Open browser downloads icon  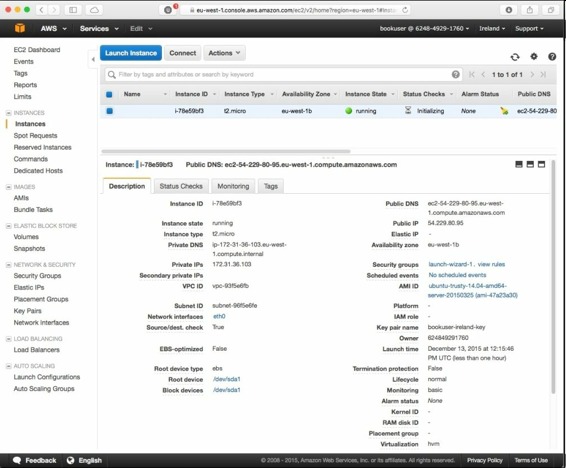pyautogui.click(x=509, y=10)
